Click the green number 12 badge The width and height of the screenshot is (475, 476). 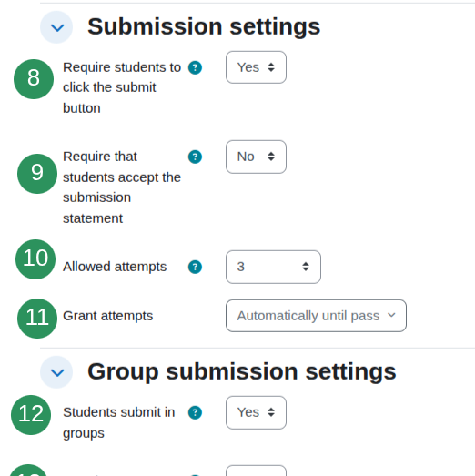point(31,415)
